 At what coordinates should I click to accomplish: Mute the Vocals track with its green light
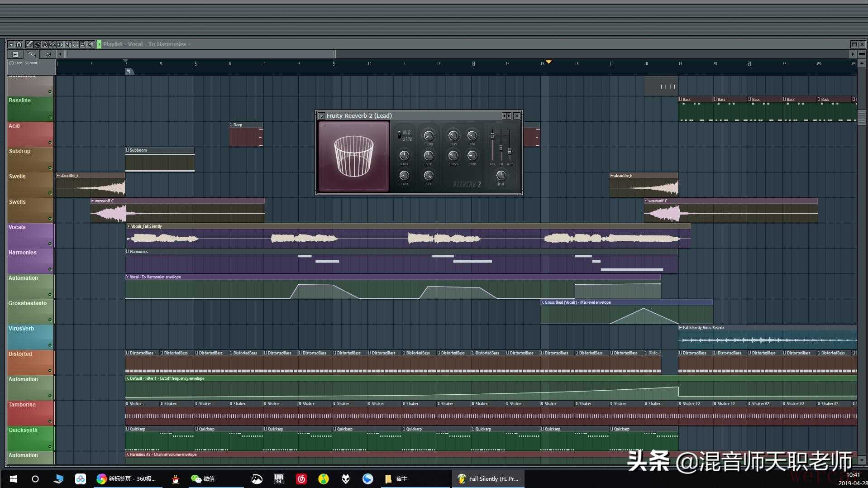pos(50,244)
